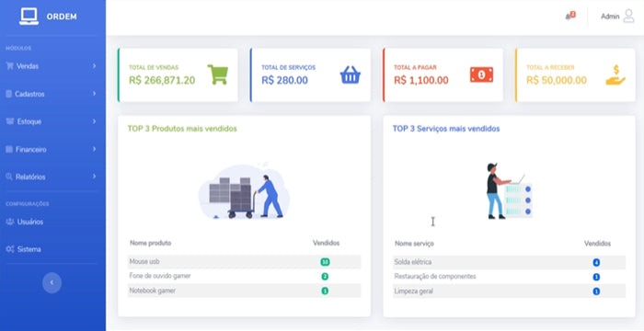Click the green shopping cart icon
644x331 pixels.
coord(217,74)
